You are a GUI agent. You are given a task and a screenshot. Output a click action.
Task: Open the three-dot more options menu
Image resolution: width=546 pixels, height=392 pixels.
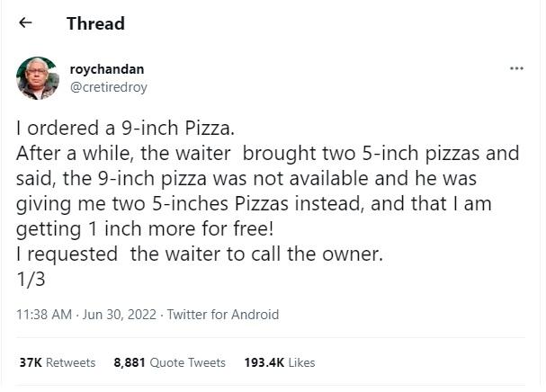tap(516, 68)
